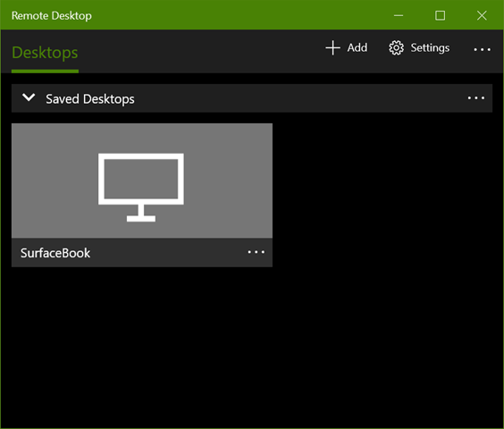Connect to the SurfaceBook desktop thumbnail
Screen dimensions: 504x429
142,181
